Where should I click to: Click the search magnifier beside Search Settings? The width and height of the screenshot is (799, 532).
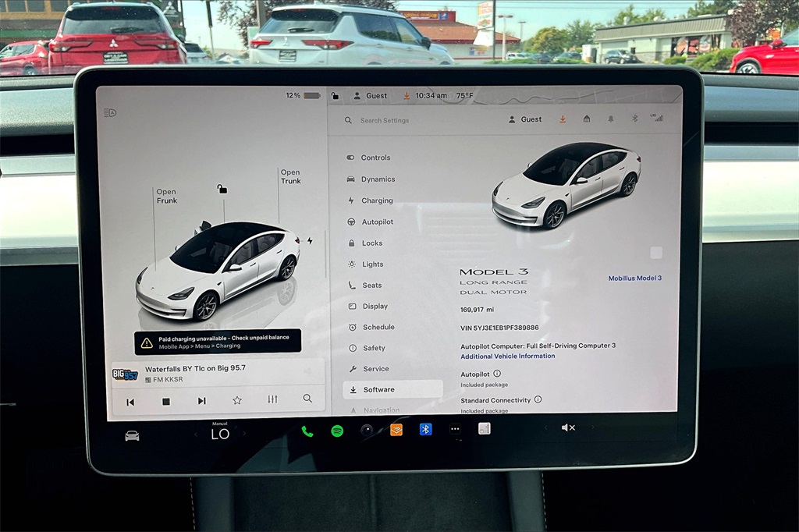click(348, 120)
